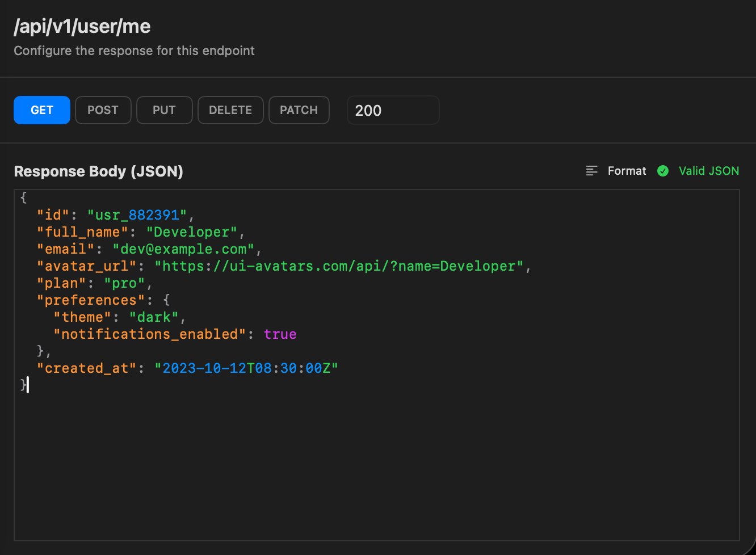Click the Valid JSON label

(x=709, y=170)
